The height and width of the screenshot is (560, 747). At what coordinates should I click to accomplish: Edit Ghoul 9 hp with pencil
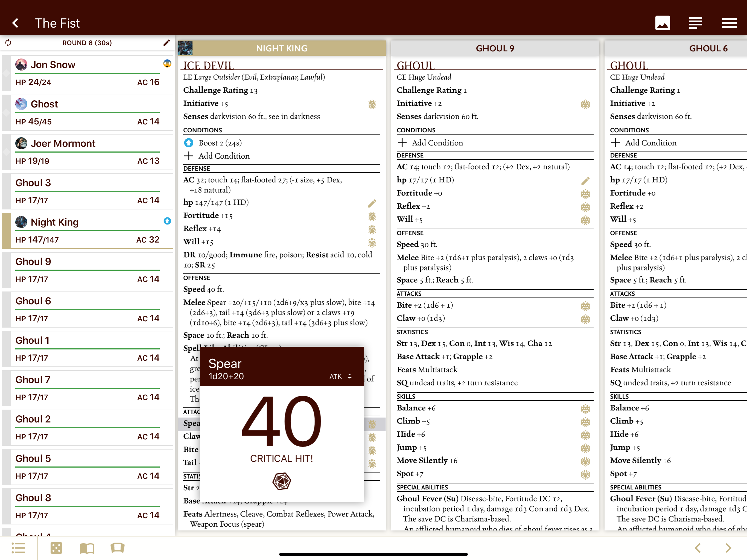click(x=585, y=181)
